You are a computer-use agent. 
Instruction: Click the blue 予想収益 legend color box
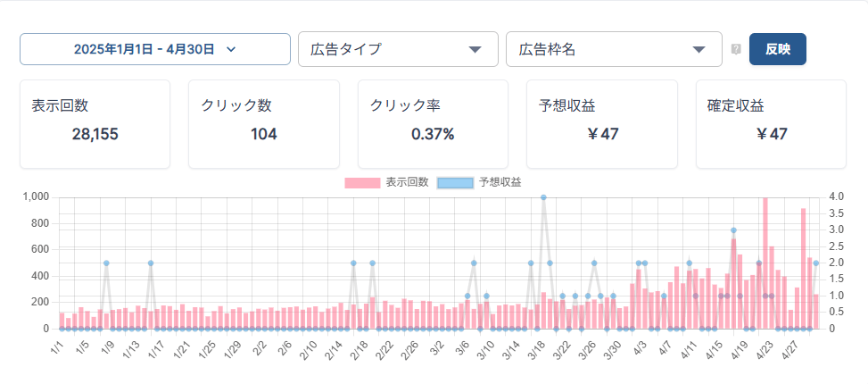coord(454,182)
